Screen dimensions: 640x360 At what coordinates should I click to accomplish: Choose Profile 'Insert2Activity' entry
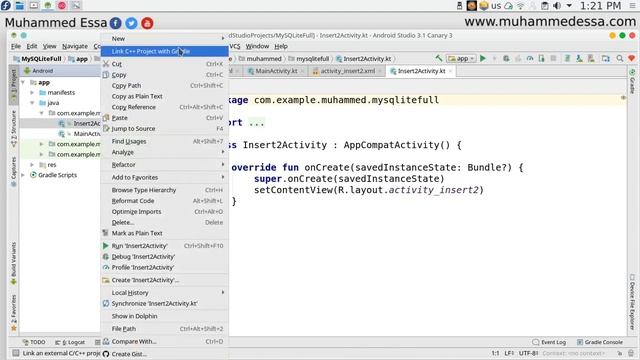tap(164, 267)
